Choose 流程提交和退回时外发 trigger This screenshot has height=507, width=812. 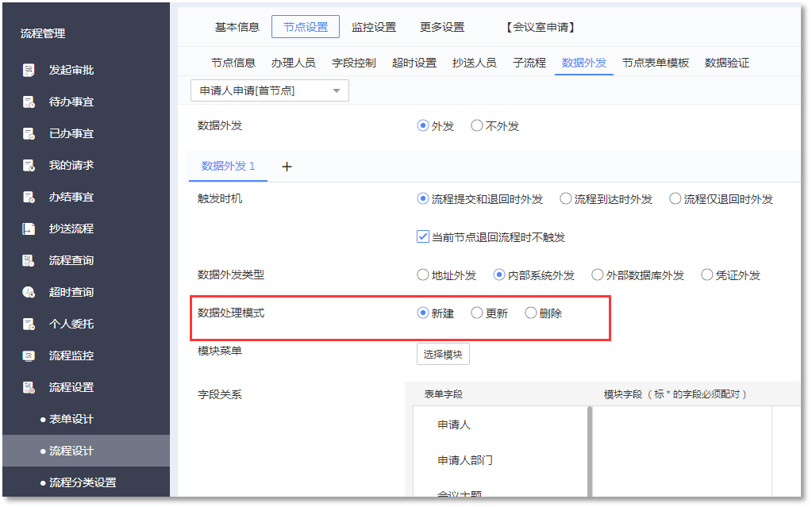(x=422, y=199)
